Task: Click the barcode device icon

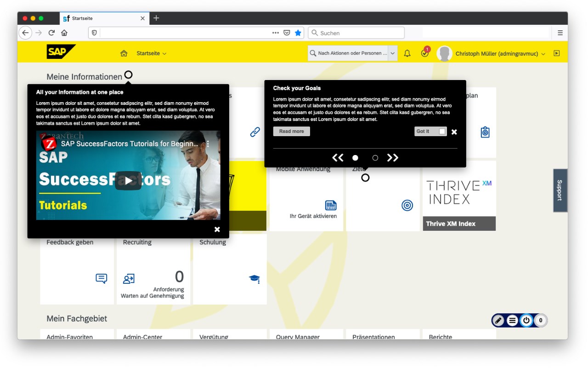Action: coord(331,205)
